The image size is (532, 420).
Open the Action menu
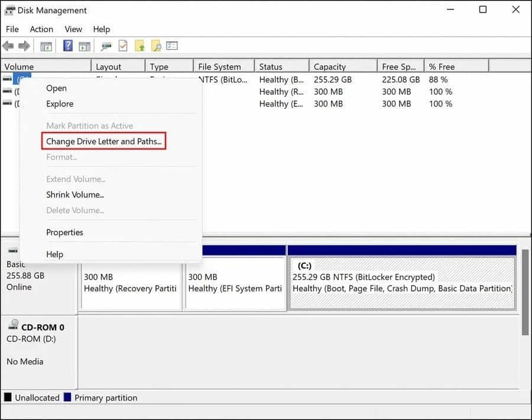[x=41, y=29]
